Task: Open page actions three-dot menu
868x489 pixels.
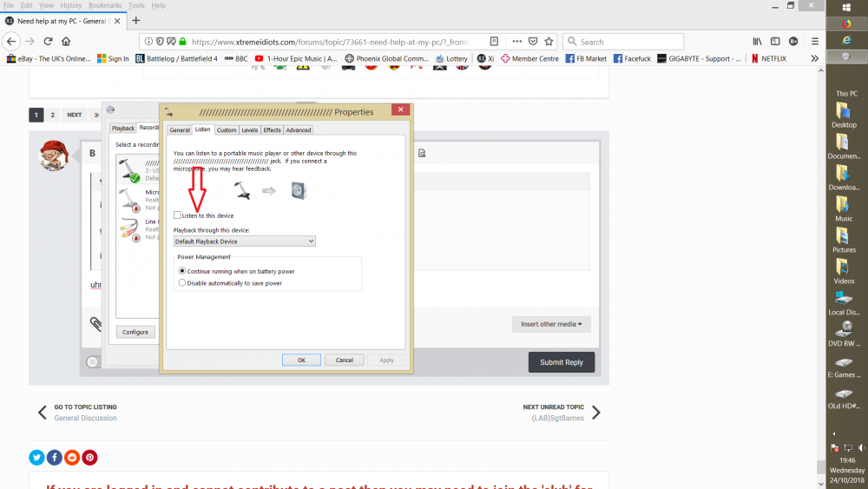Action: click(x=517, y=42)
